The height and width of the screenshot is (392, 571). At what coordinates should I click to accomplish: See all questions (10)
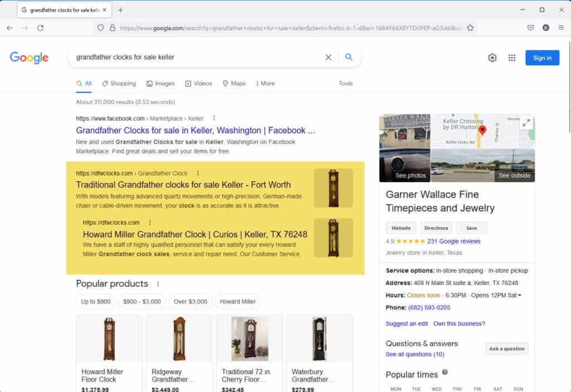pyautogui.click(x=415, y=354)
